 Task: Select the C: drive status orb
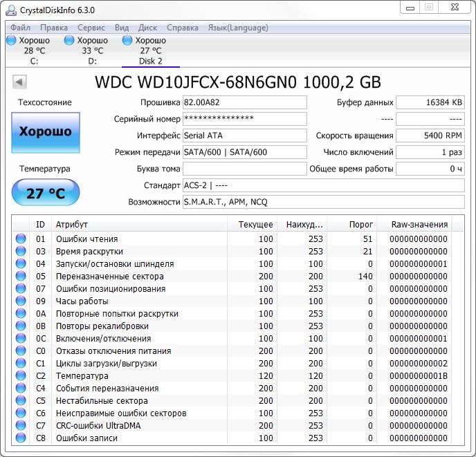point(11,40)
